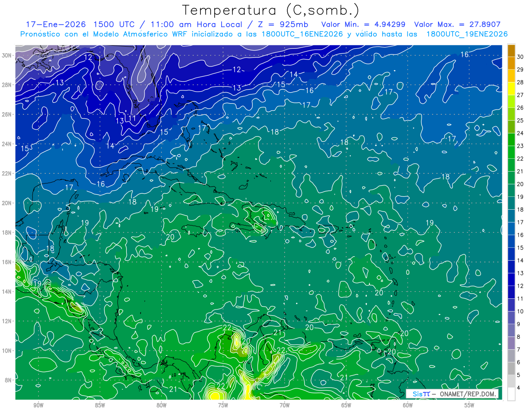Click the '16N' latitude axis label
The height and width of the screenshot is (411, 532).
7,262
